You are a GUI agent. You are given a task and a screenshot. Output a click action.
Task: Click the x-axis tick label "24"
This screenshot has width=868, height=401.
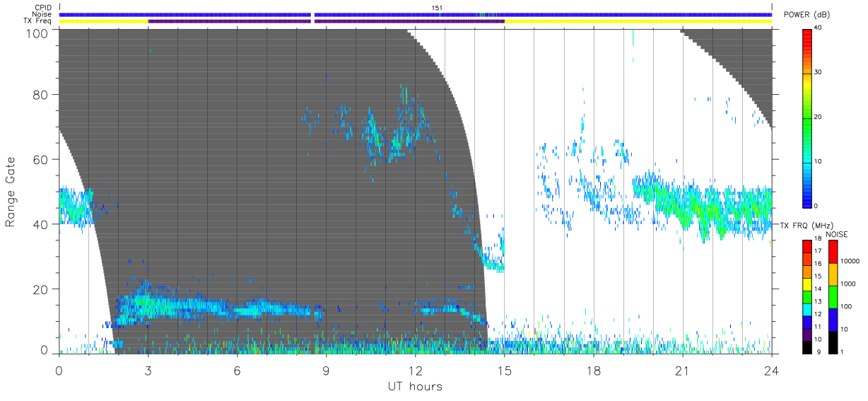point(771,371)
